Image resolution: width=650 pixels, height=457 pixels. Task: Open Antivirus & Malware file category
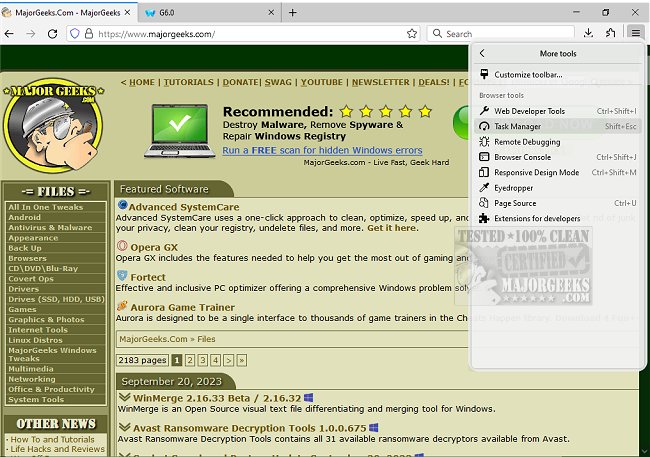(x=50, y=227)
